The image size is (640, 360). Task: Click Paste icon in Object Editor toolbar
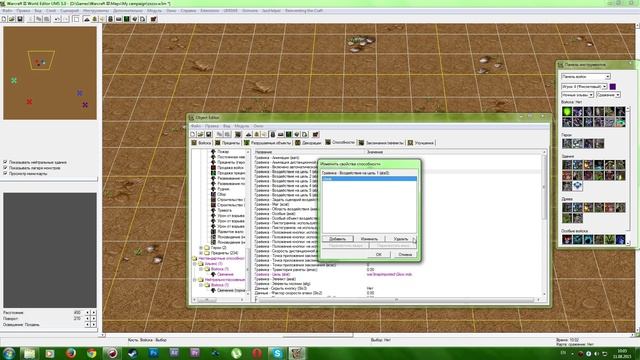point(227,134)
